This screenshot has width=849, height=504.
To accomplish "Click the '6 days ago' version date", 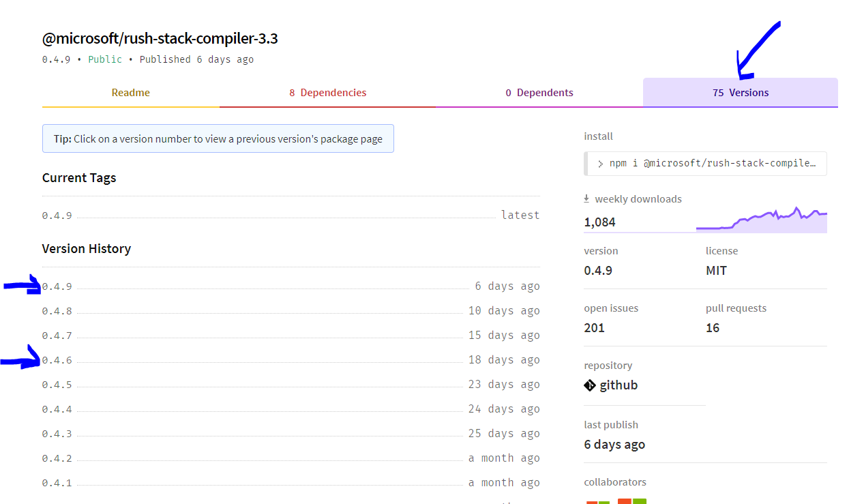I will click(507, 286).
